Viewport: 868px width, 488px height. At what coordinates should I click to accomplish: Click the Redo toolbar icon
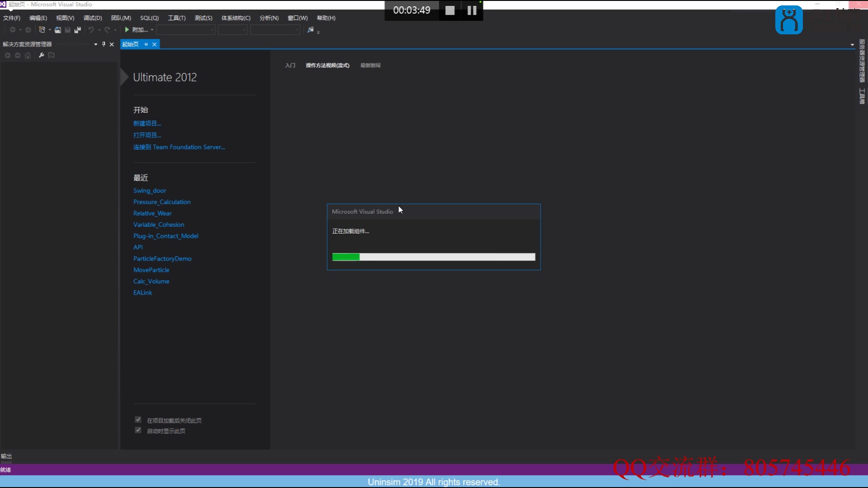tap(107, 30)
